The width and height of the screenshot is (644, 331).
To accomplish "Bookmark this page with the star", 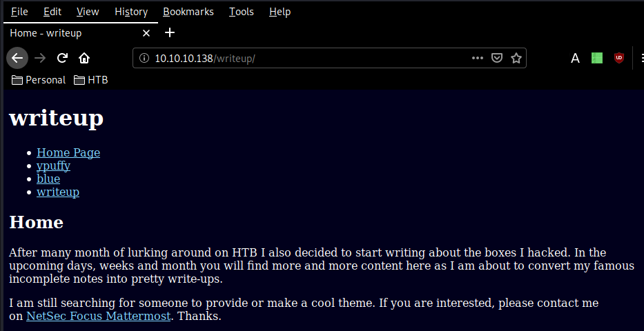I will pyautogui.click(x=516, y=58).
